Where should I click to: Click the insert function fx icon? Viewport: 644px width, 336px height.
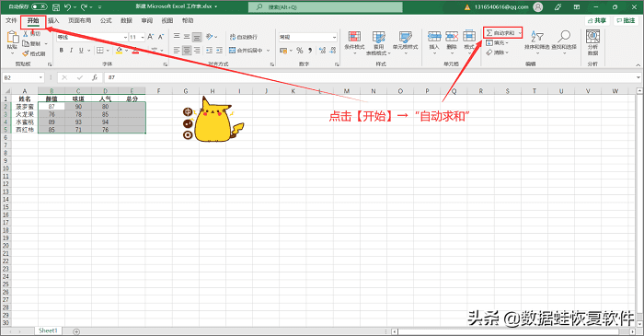tap(95, 77)
